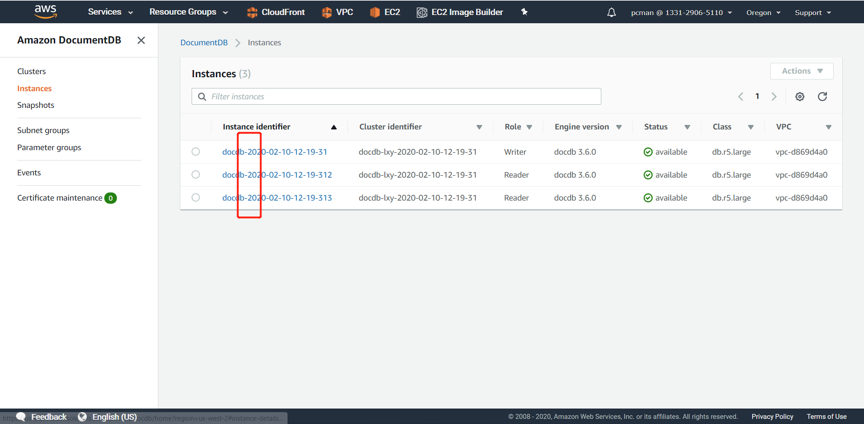Image resolution: width=864 pixels, height=424 pixels.
Task: Go to next page of instances
Action: coord(774,97)
